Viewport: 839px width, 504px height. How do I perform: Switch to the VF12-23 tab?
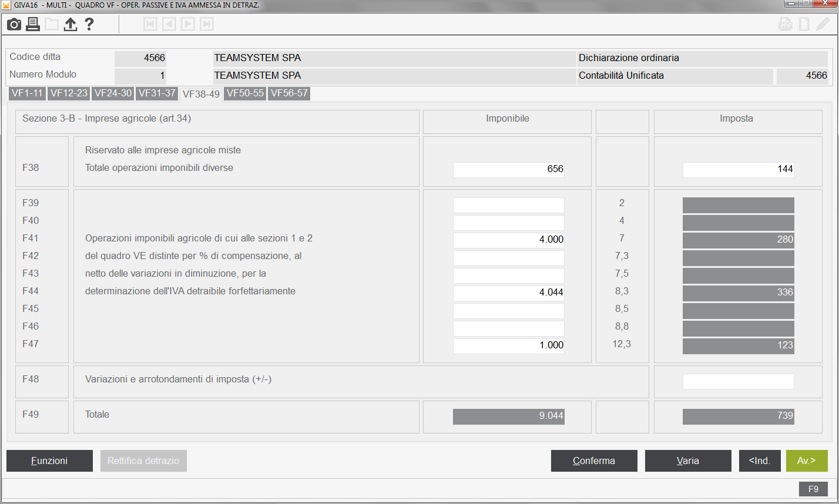[x=69, y=93]
